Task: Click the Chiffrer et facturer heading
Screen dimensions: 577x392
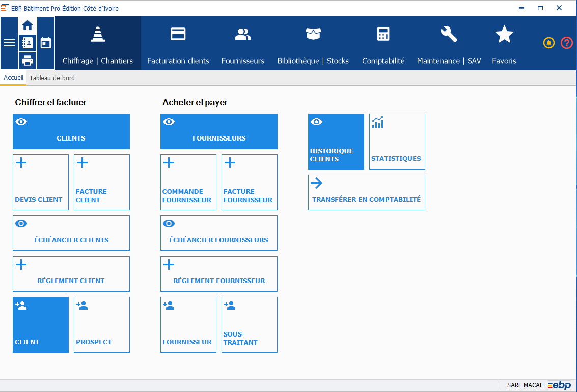Action: (51, 103)
